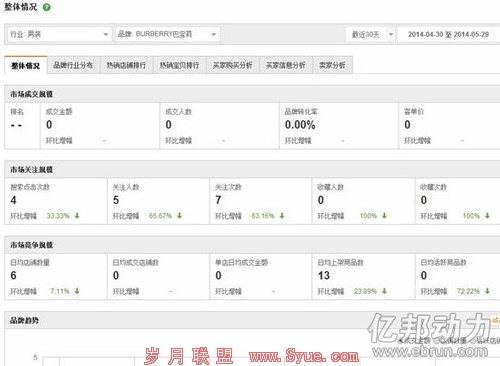Click the green down arrow next to 66.67%
The width and height of the screenshot is (500, 366).
click(x=180, y=216)
